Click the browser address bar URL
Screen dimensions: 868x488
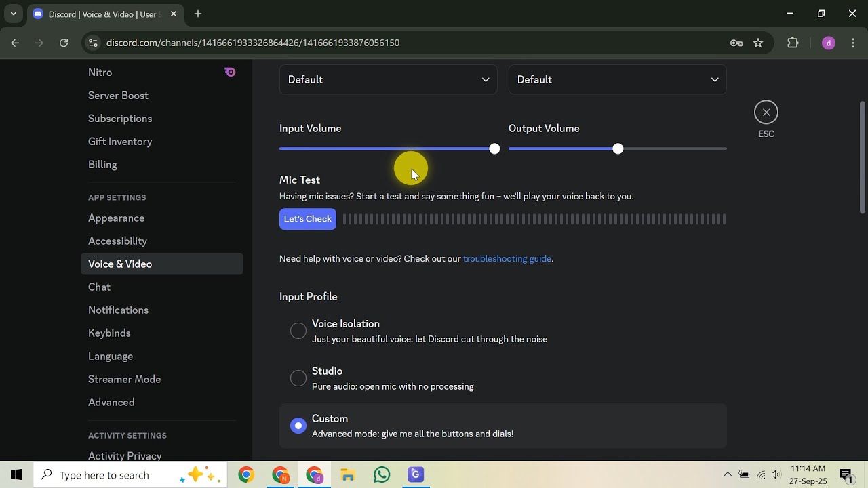(253, 43)
